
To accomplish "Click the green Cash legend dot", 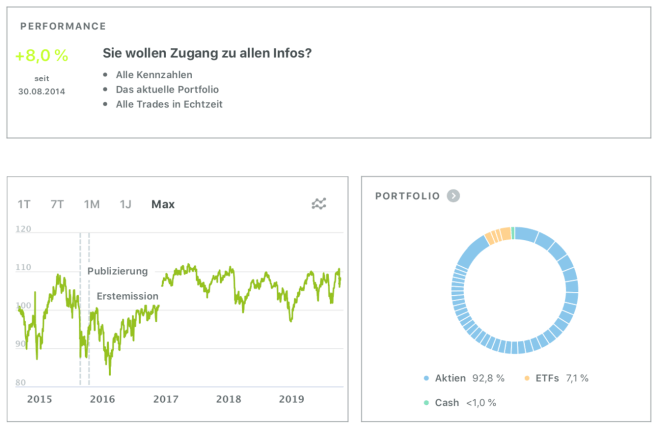I will (x=426, y=402).
